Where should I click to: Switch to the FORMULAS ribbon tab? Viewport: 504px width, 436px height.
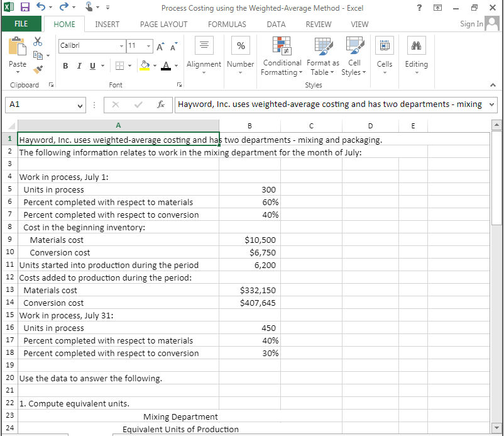coord(227,24)
